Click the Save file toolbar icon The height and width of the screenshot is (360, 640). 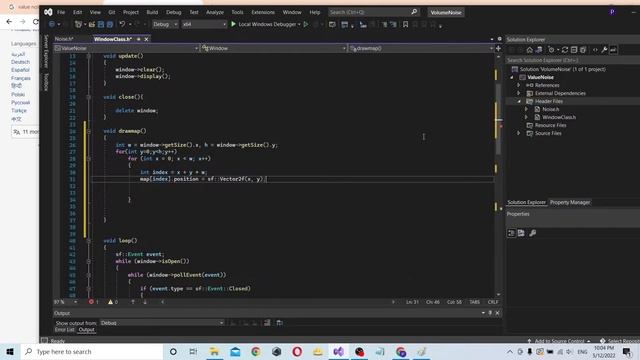[x=101, y=24]
